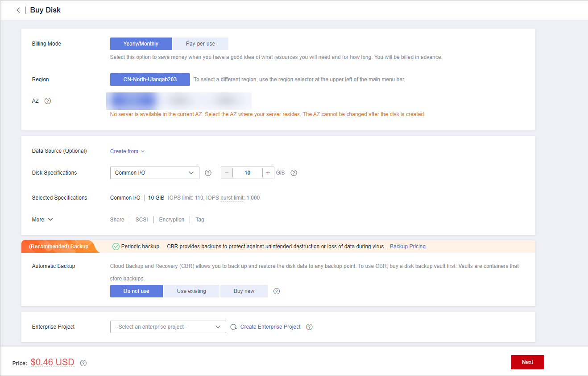588x376 pixels.
Task: Open the enterprise project dropdown
Action: [168, 327]
